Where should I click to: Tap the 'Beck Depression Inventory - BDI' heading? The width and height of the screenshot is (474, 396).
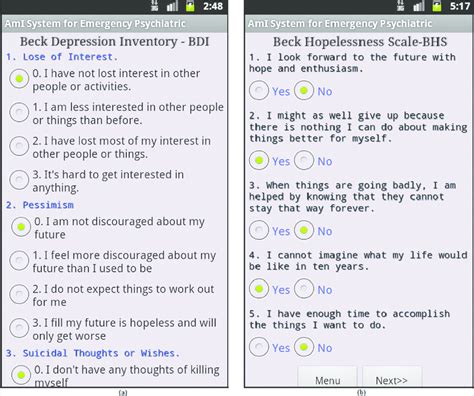(114, 42)
